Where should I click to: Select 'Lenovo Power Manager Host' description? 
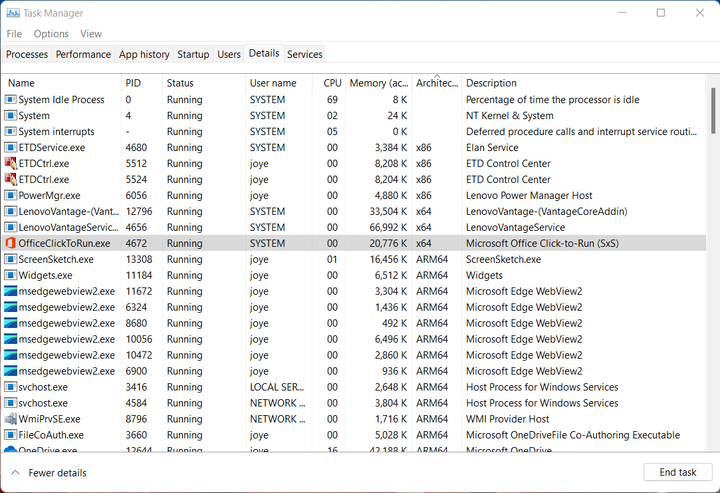[x=529, y=196]
